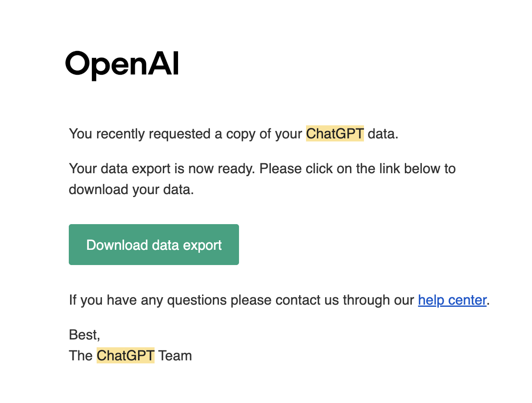Click the Best closing line
The width and height of the screenshot is (532, 403).
tap(84, 335)
